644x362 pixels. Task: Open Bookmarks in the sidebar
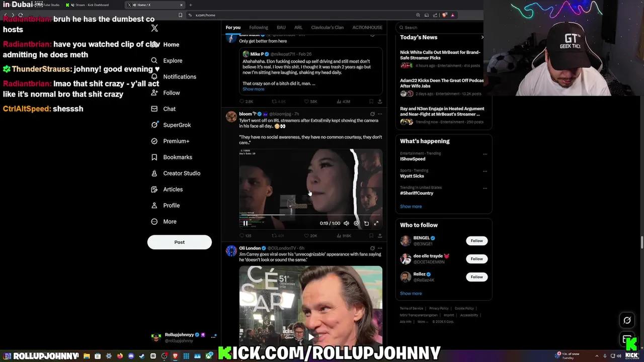point(172,157)
